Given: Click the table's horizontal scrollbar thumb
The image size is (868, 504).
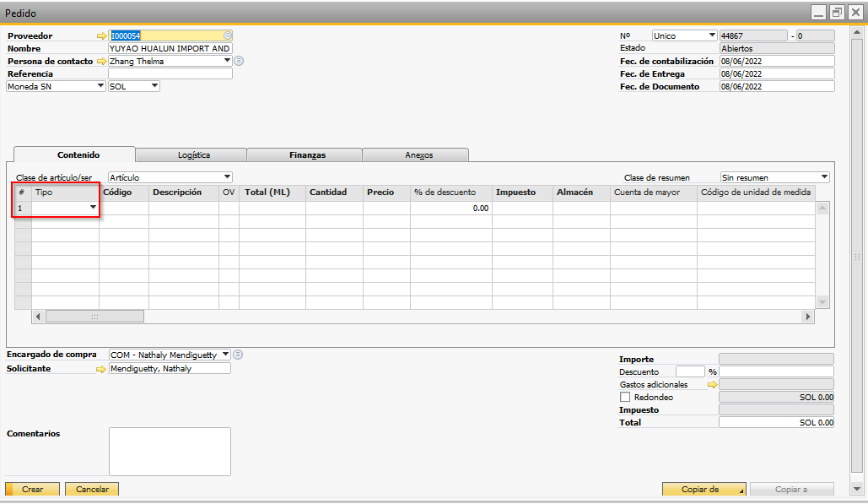Looking at the screenshot, I should tap(94, 317).
